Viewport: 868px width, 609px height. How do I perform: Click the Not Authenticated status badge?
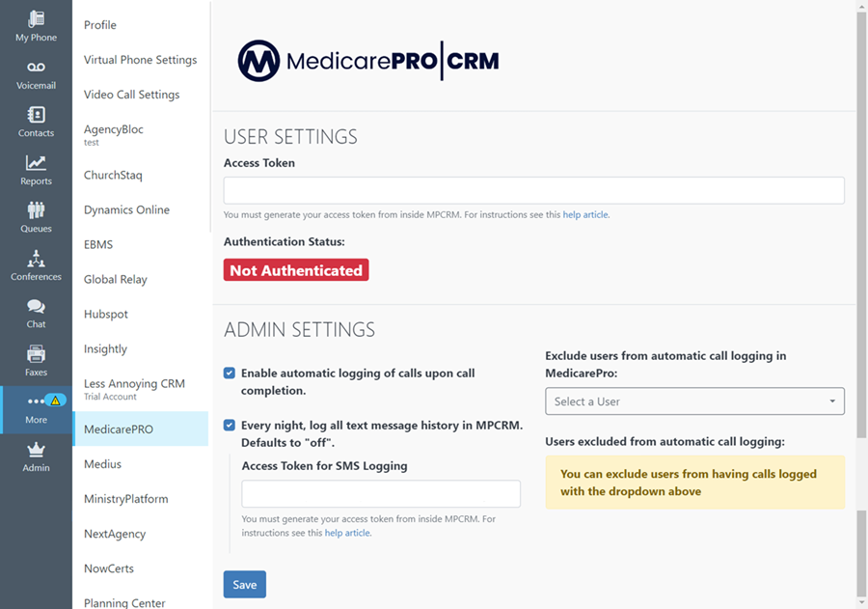[296, 270]
